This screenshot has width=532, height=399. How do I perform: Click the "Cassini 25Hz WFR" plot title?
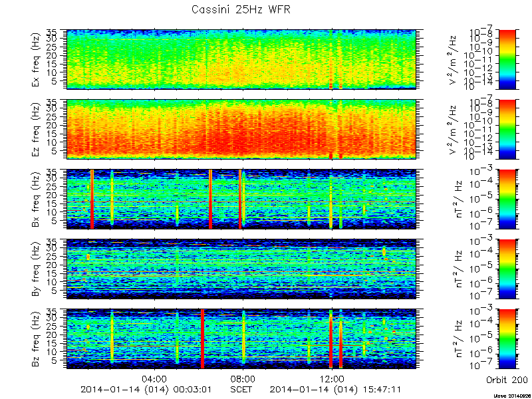pos(241,9)
